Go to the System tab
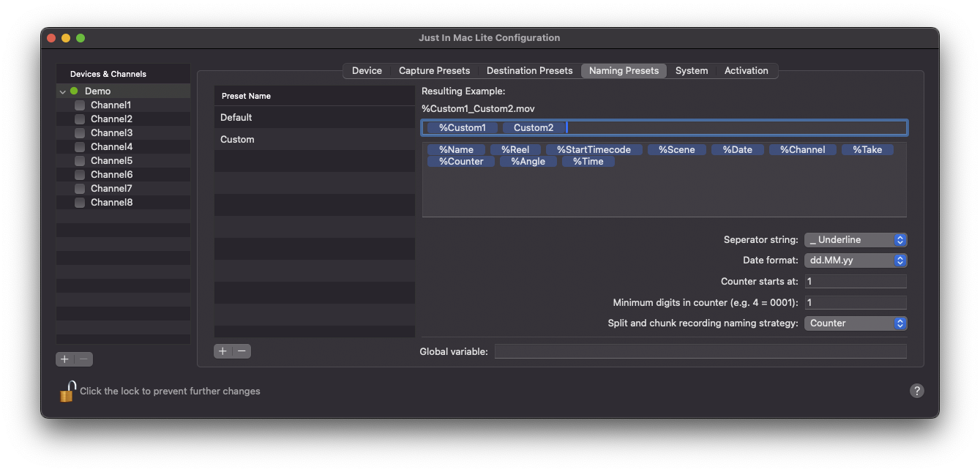The image size is (980, 472). pos(692,70)
